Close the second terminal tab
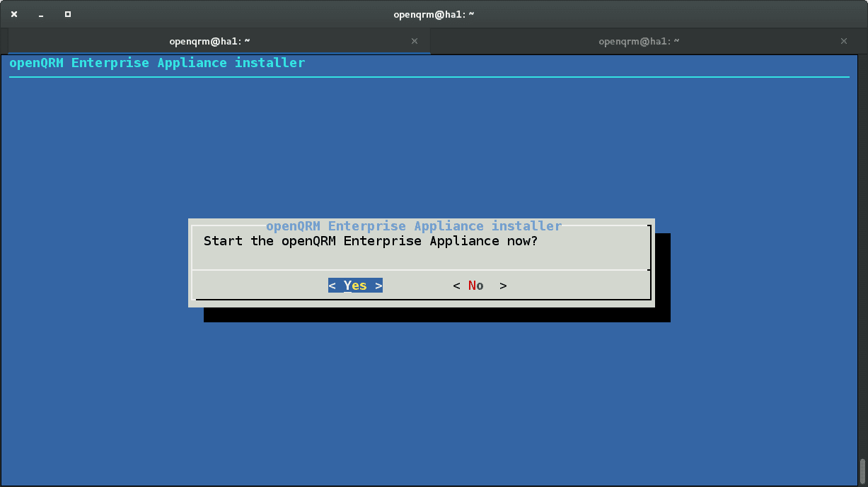Image resolution: width=868 pixels, height=487 pixels. click(x=843, y=41)
